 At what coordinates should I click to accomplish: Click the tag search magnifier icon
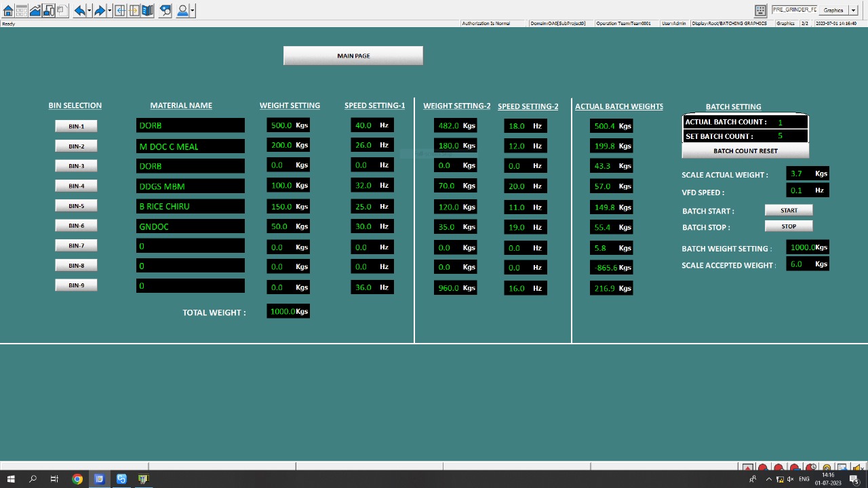165,10
